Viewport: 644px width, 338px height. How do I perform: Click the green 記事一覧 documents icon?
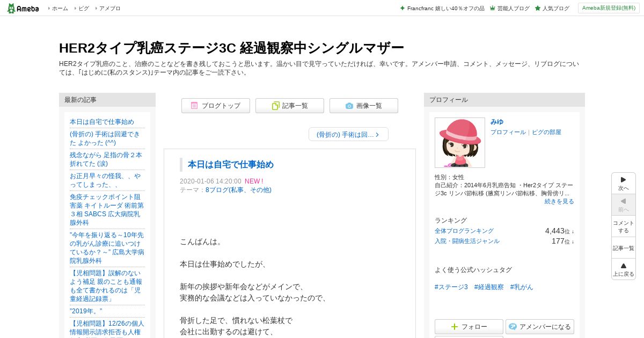(275, 106)
